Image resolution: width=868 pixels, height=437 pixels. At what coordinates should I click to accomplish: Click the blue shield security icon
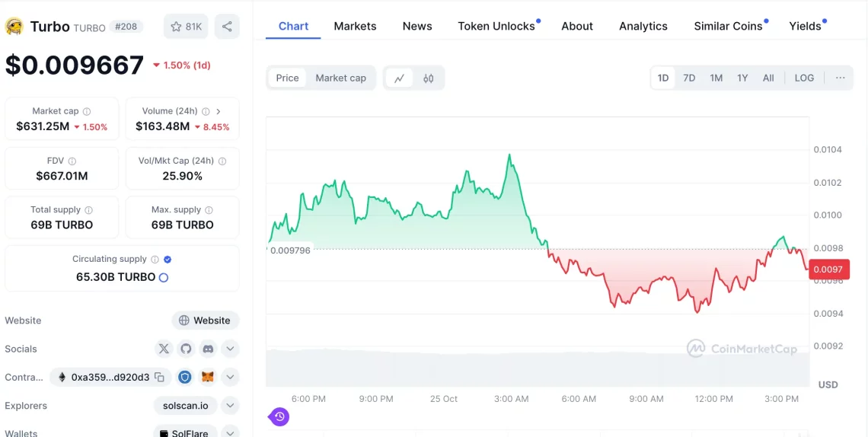click(x=184, y=377)
